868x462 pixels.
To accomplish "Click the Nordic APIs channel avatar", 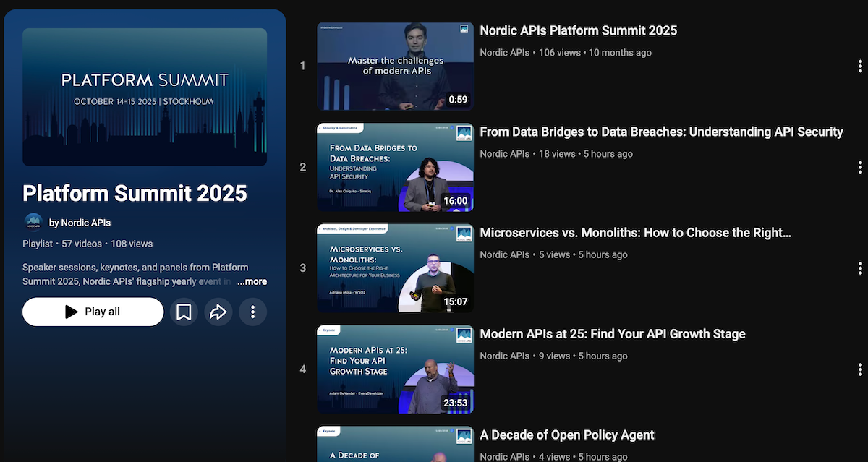I will pyautogui.click(x=33, y=223).
